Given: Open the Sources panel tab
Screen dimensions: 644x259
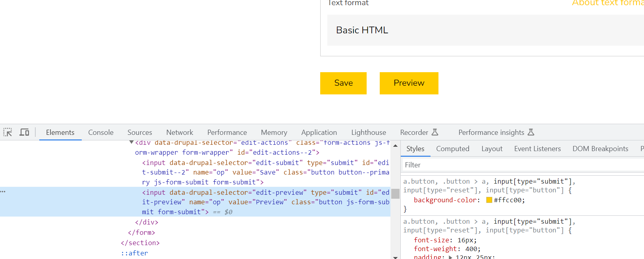Looking at the screenshot, I should point(140,132).
